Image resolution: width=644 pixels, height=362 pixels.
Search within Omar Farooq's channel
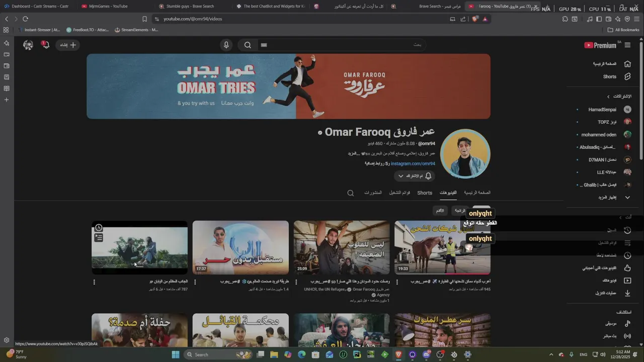pyautogui.click(x=351, y=193)
